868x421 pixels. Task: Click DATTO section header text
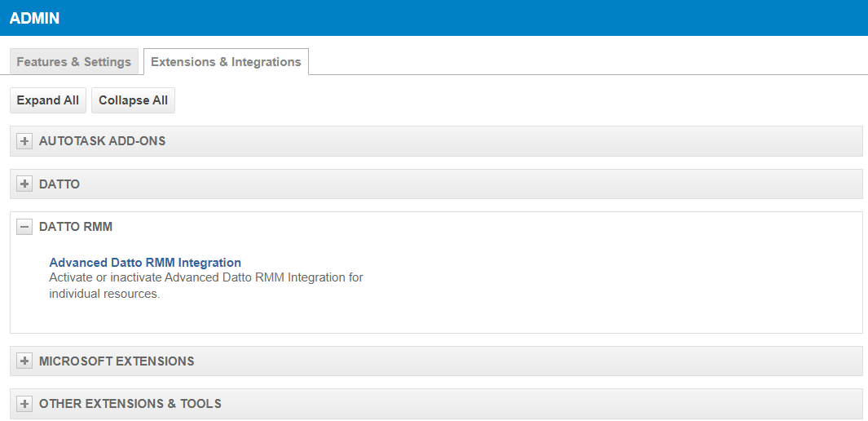click(59, 184)
